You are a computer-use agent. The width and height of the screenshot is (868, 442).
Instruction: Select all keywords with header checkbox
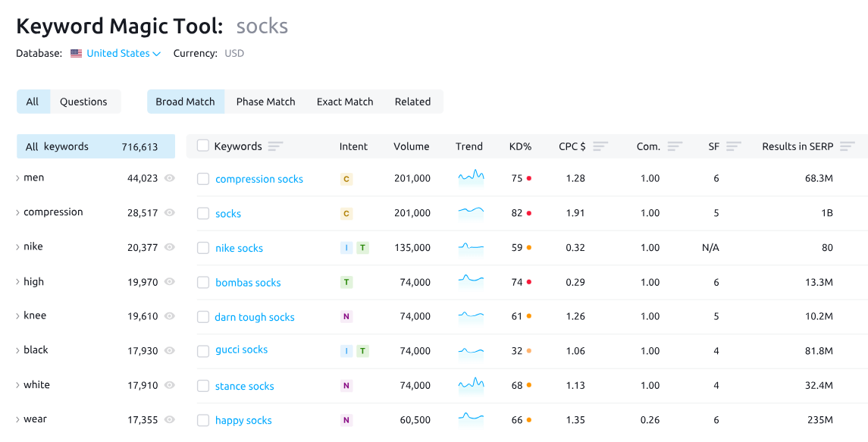203,146
